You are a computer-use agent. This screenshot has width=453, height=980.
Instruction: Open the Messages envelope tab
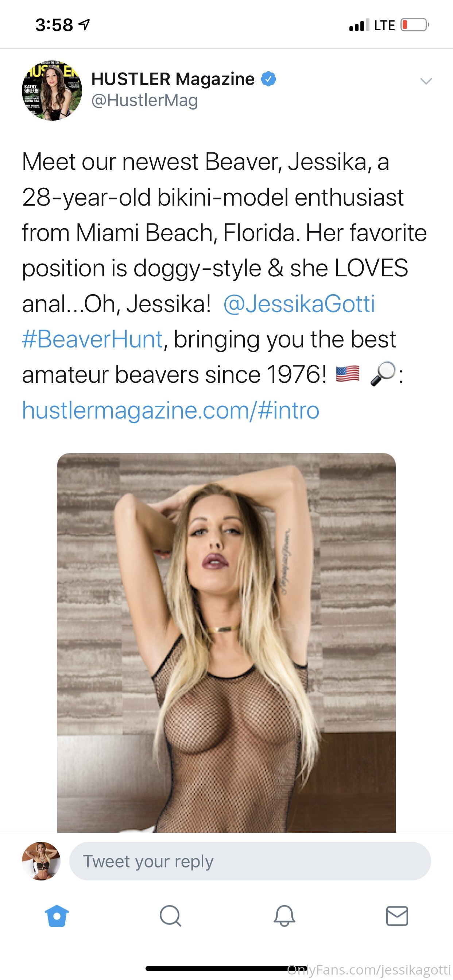coord(397,916)
